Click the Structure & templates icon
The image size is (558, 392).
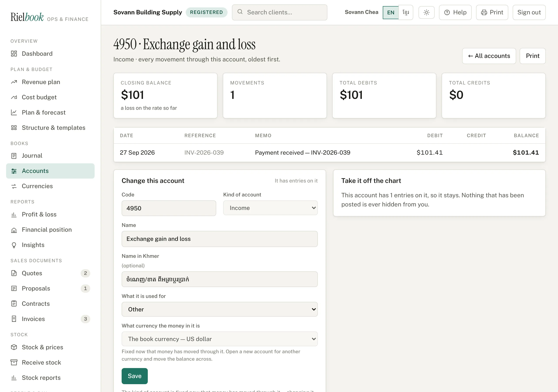(14, 128)
